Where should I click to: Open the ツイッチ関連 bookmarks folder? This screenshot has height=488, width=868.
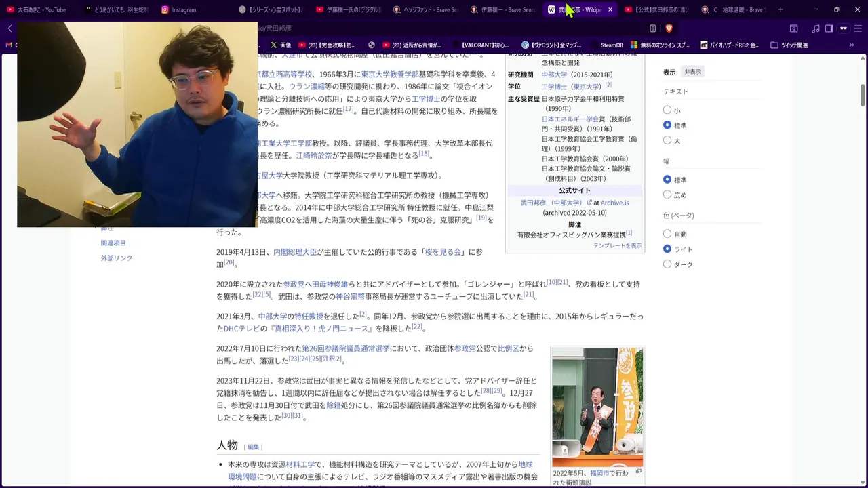tap(789, 45)
